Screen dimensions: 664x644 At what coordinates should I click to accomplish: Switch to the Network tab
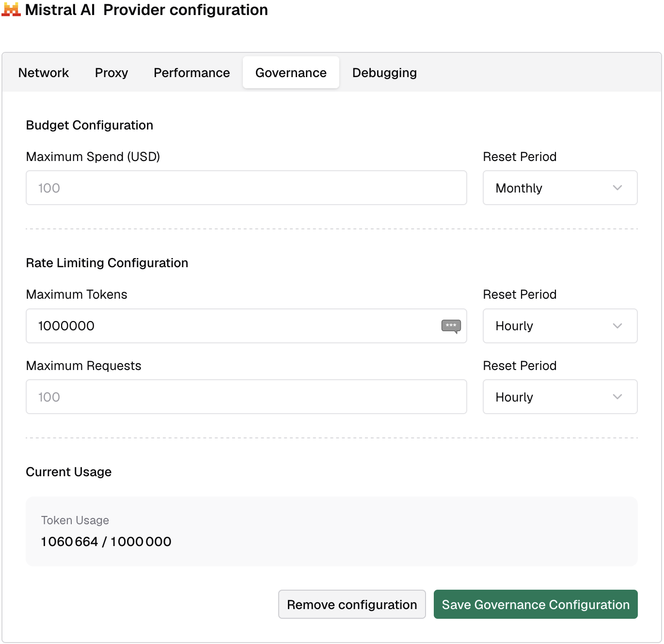pos(44,73)
